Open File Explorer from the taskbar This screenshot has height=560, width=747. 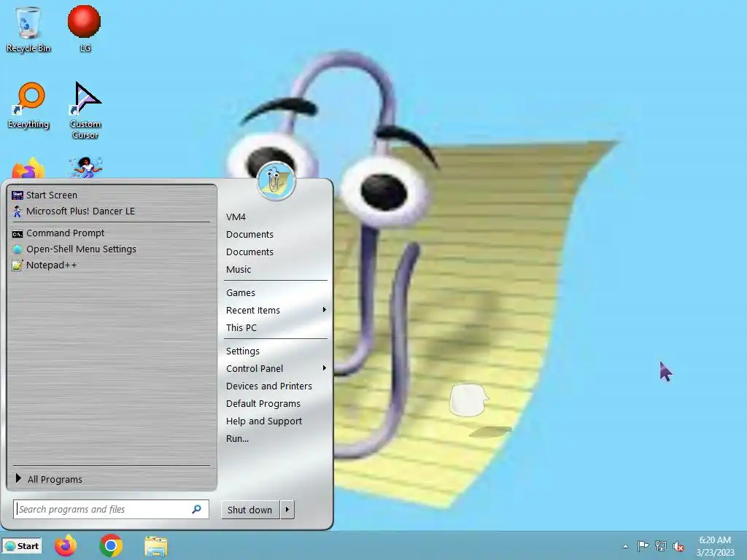(156, 546)
